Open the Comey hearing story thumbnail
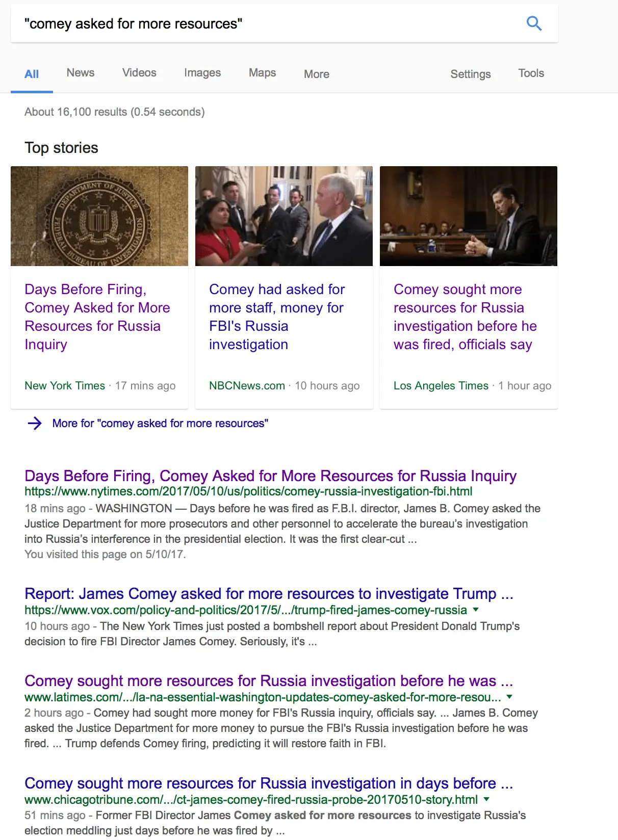 click(469, 216)
